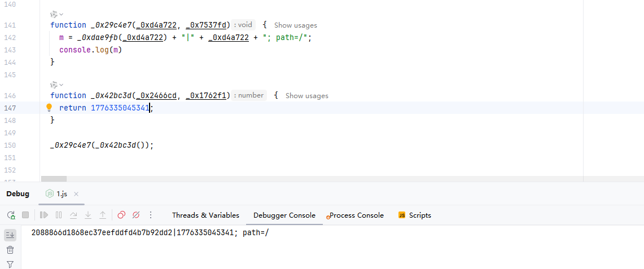Open console filter icon
Screen dimensions: 644x269
coord(10,264)
